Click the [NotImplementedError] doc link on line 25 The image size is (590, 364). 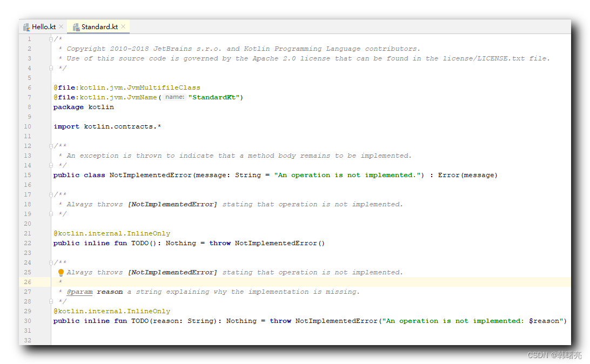click(172, 272)
